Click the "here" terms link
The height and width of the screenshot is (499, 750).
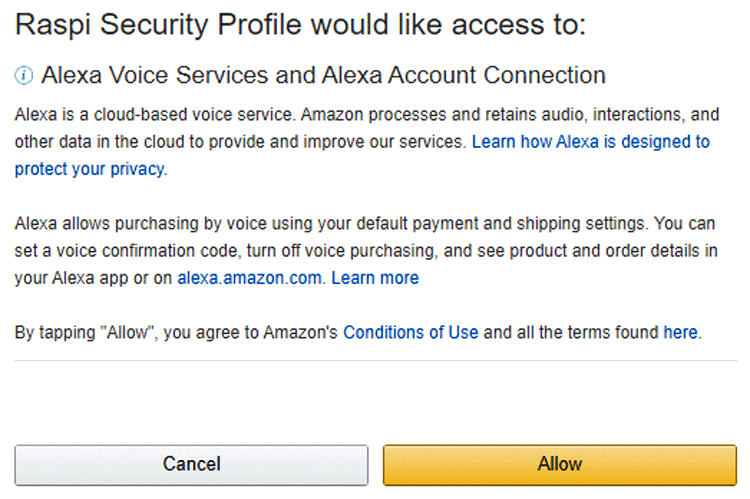click(680, 332)
